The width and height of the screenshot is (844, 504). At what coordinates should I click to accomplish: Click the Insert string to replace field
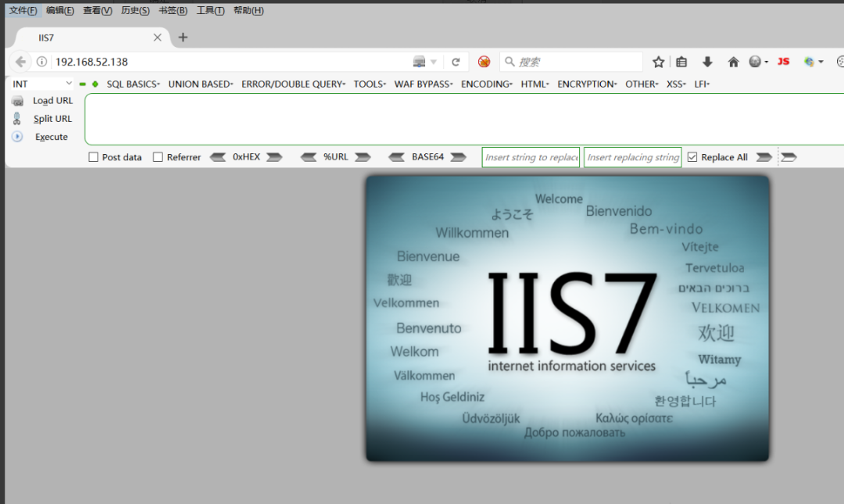pyautogui.click(x=531, y=157)
